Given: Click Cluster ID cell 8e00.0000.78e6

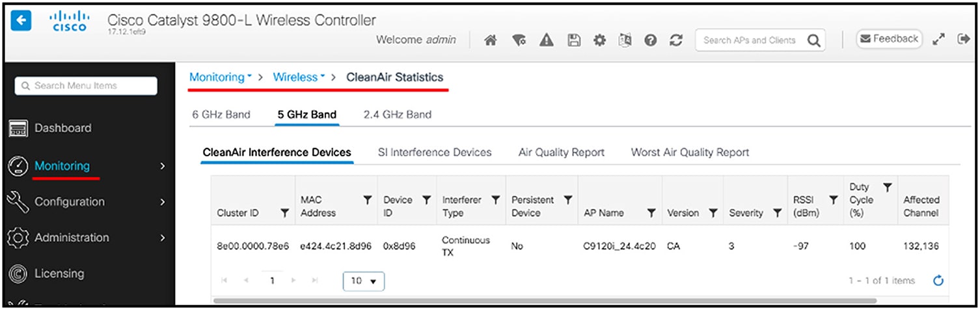Looking at the screenshot, I should 253,247.
